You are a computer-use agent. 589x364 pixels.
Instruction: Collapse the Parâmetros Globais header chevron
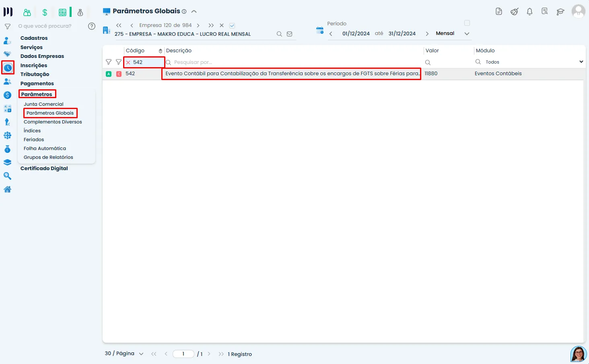(x=194, y=11)
